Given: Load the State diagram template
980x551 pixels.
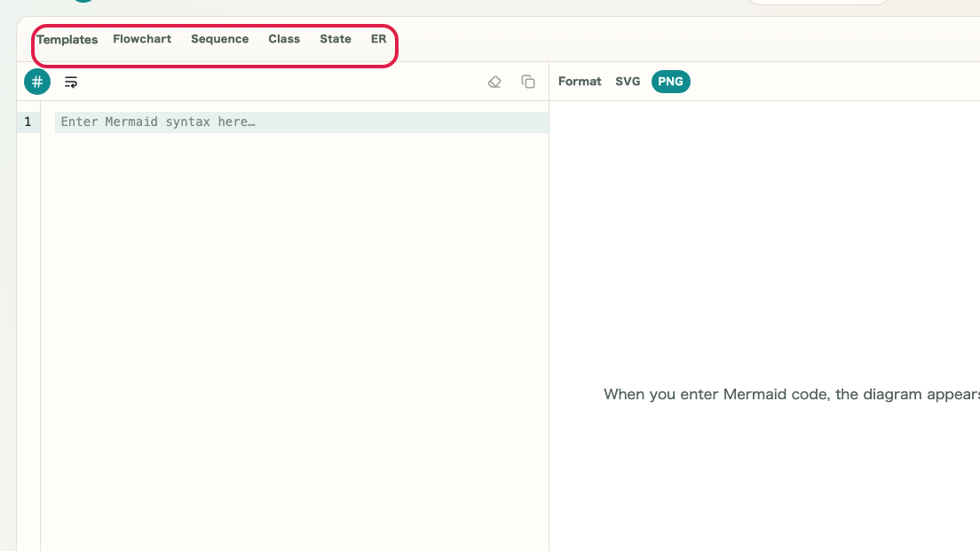Looking at the screenshot, I should (x=335, y=39).
